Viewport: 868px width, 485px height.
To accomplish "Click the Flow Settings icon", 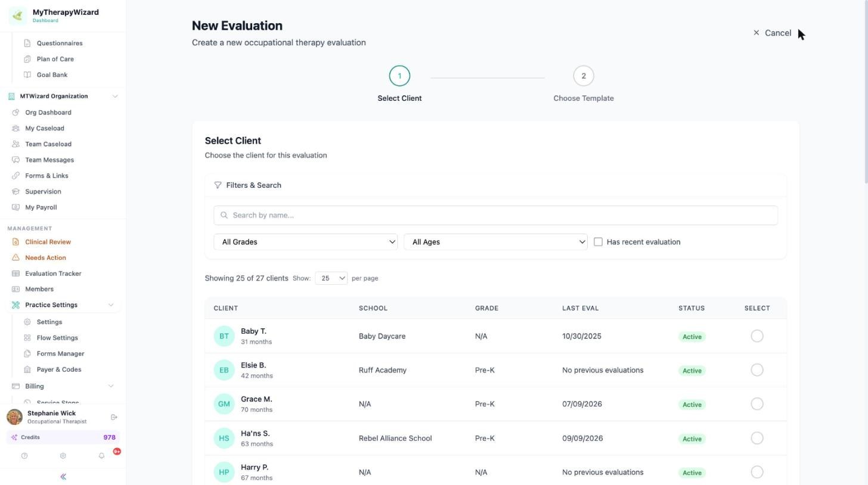I will 27,338.
